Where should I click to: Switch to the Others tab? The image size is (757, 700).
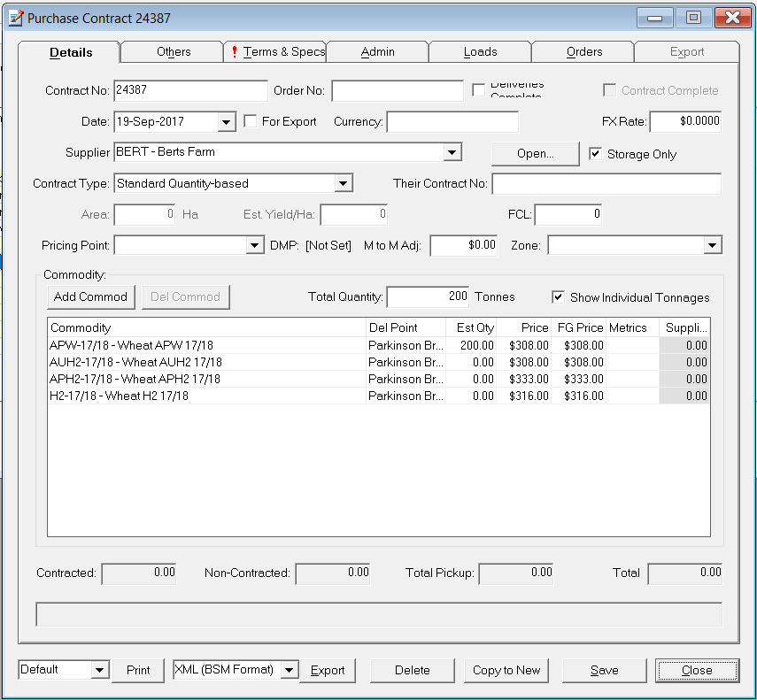(x=174, y=51)
